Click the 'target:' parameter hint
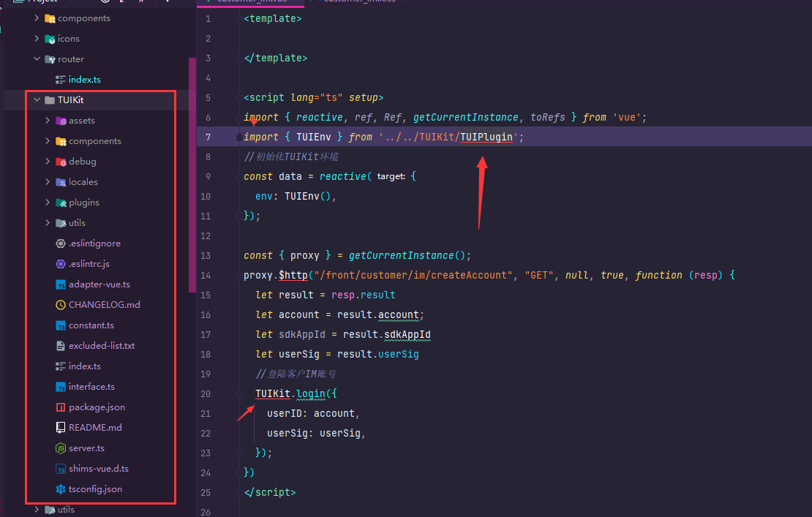Image resolution: width=812 pixels, height=517 pixels. point(391,176)
